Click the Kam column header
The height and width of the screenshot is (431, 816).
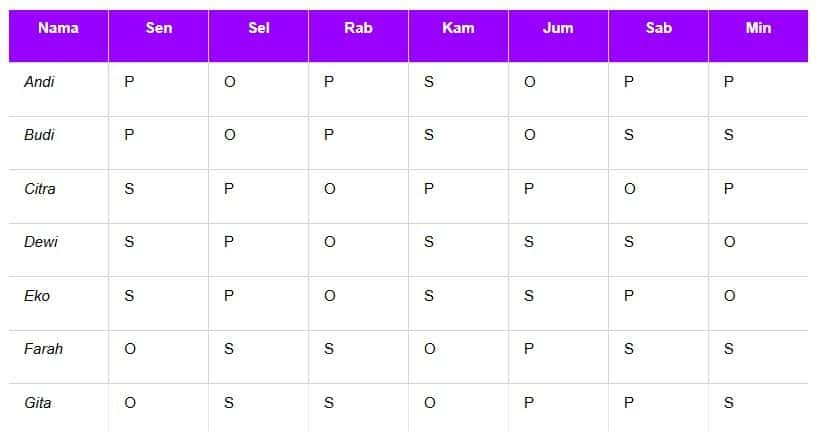pyautogui.click(x=458, y=28)
